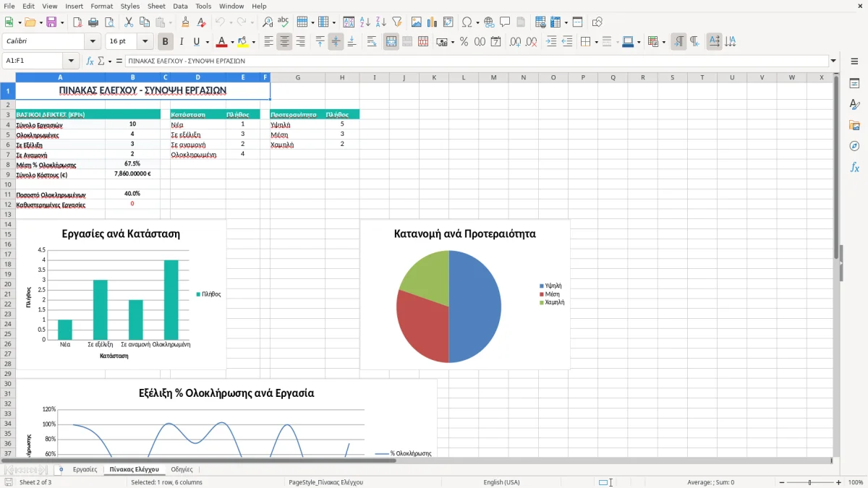This screenshot has width=868, height=488.
Task: Switch to the Εργασίες sheet tab
Action: [x=85, y=469]
